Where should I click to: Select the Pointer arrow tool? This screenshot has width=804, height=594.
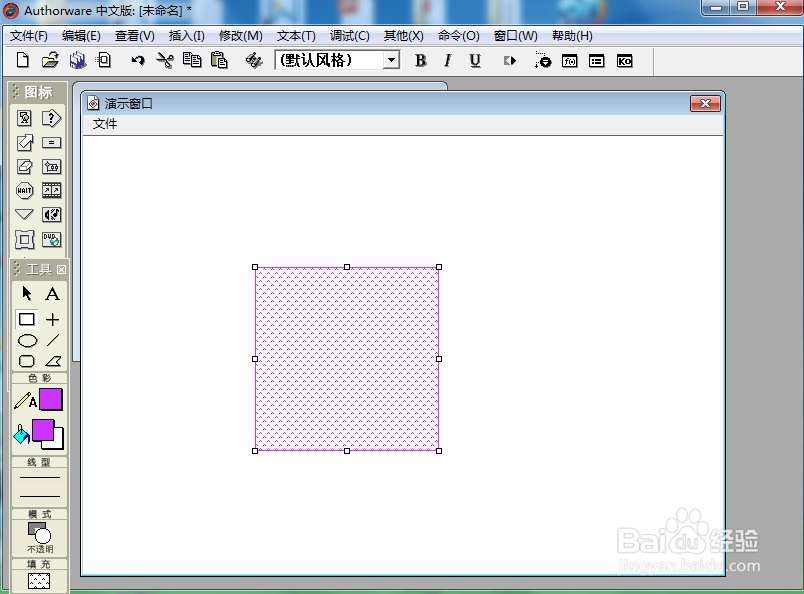tap(27, 293)
